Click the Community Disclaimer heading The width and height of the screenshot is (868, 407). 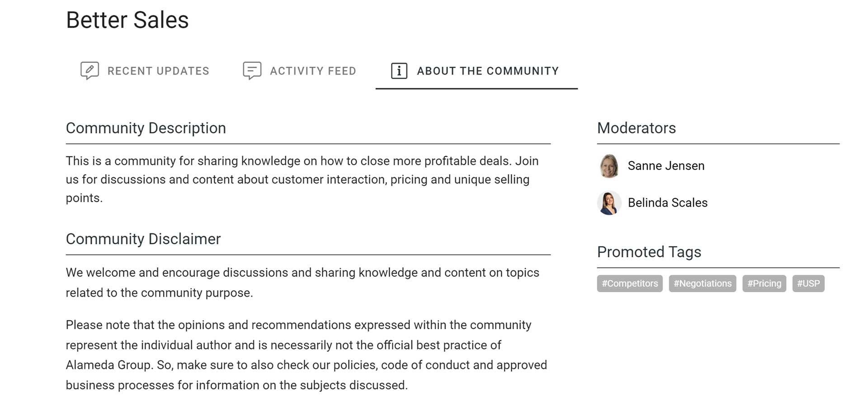point(143,239)
